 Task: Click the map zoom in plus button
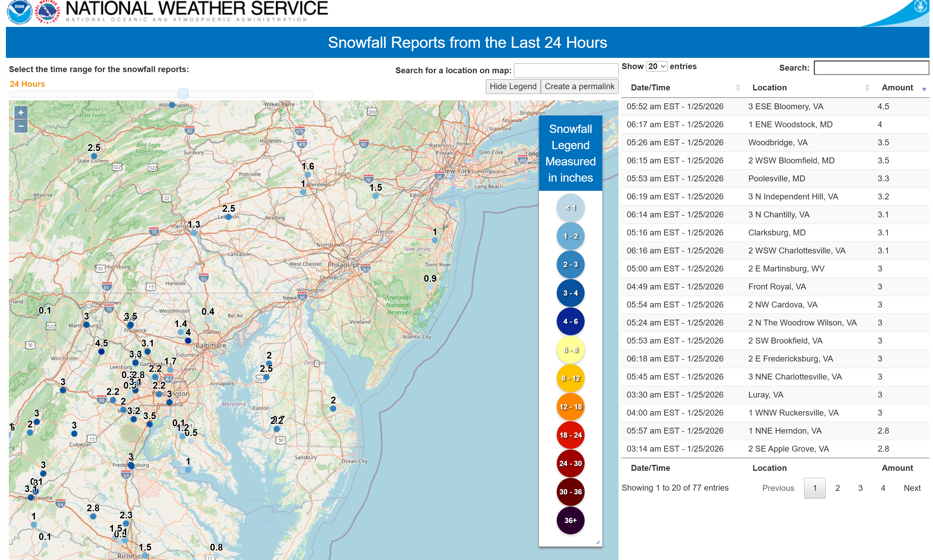tap(21, 113)
